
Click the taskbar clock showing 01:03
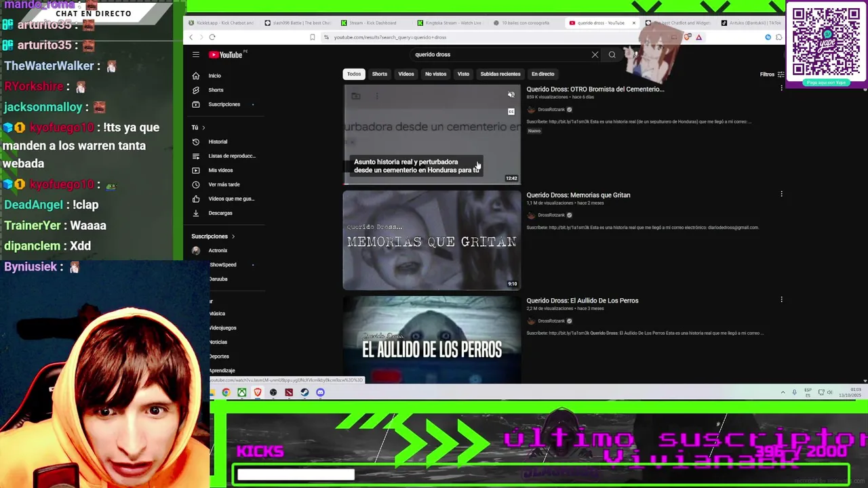(851, 392)
